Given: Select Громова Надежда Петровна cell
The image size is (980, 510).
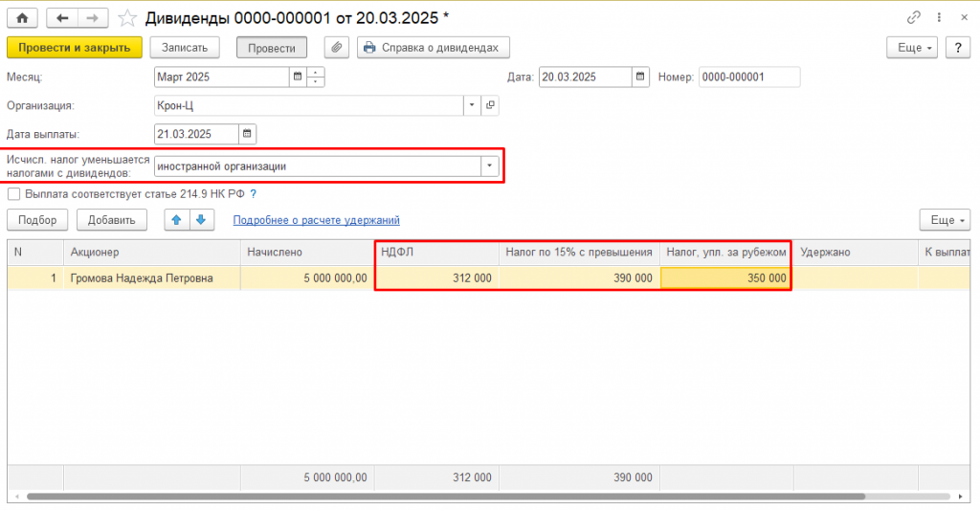Looking at the screenshot, I should (152, 278).
